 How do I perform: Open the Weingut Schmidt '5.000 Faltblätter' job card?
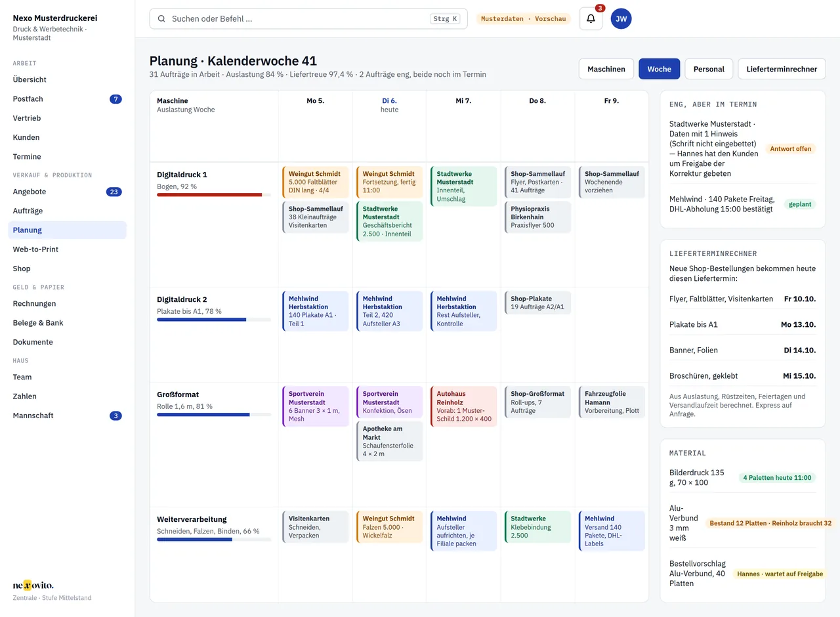316,182
